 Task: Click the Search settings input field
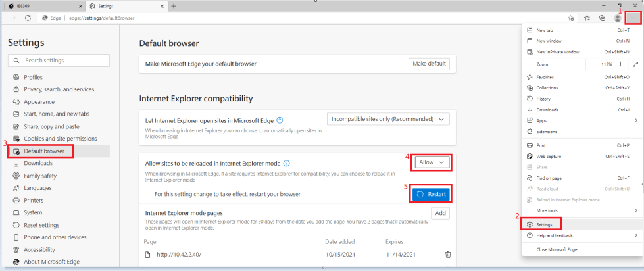pyautogui.click(x=59, y=61)
